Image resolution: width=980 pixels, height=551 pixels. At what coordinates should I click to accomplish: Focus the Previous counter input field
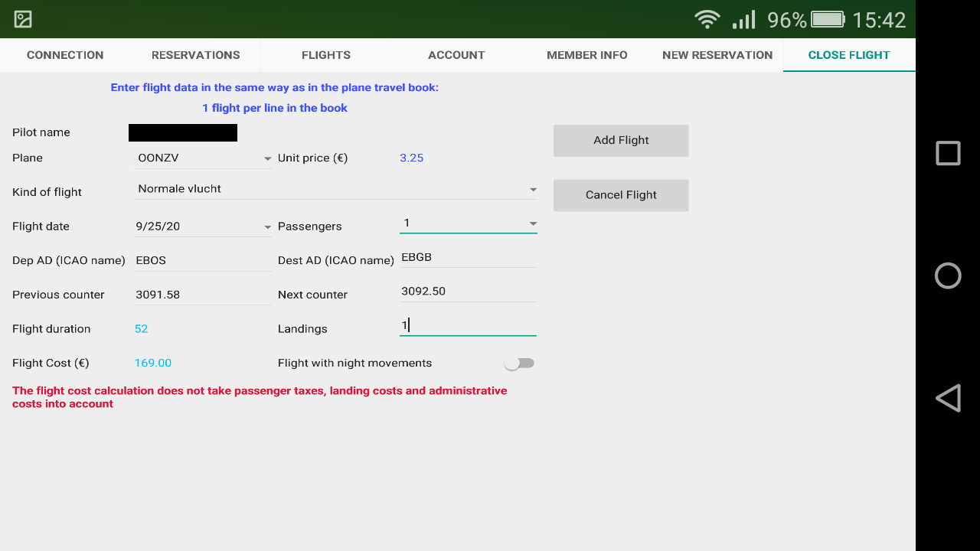(x=203, y=295)
